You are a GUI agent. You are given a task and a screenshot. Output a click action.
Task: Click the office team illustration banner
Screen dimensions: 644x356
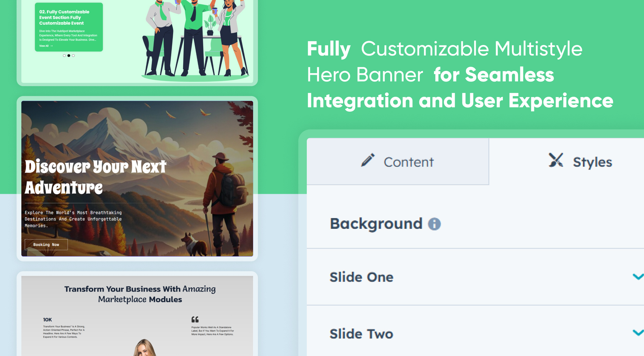pos(194,39)
